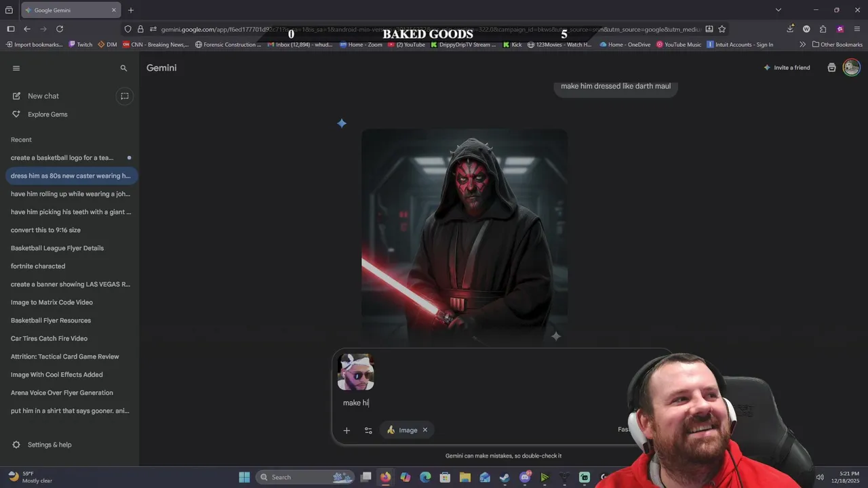Open File Explorer from the taskbar
The image size is (868, 488).
click(x=465, y=477)
